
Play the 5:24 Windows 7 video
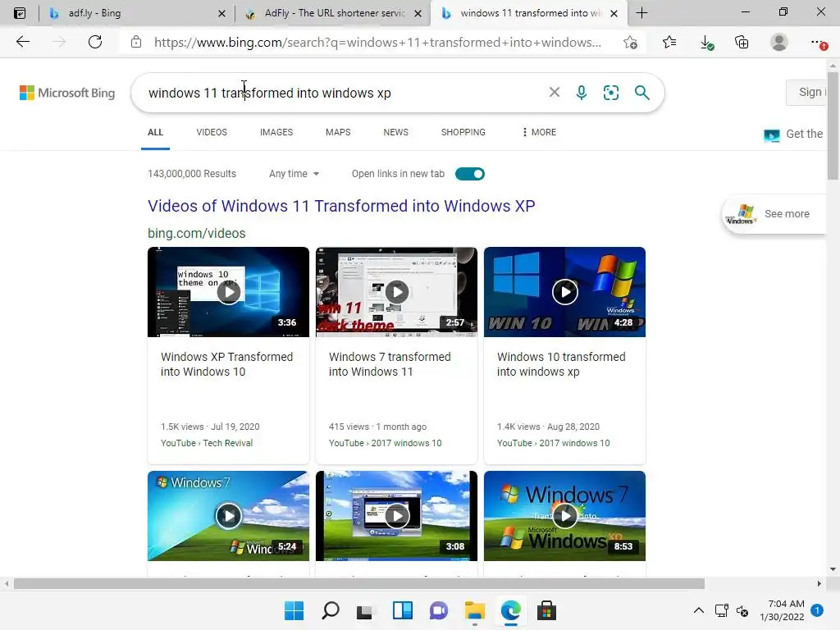tap(228, 516)
